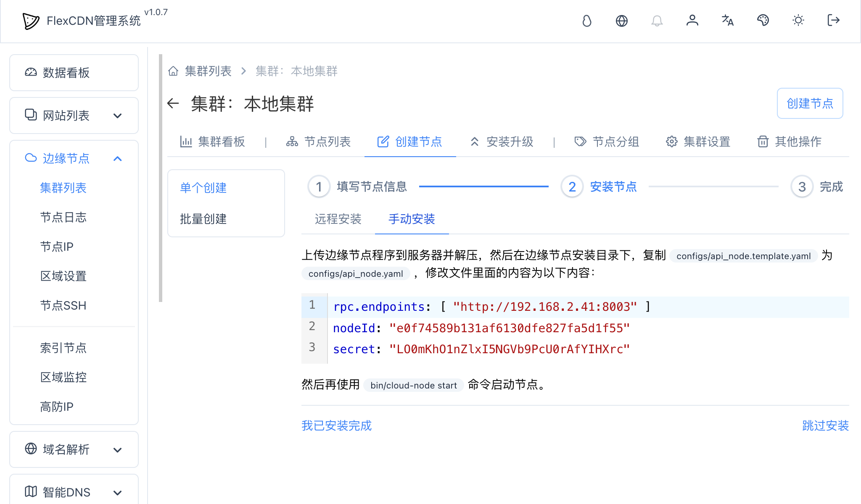Log out via the exit icon

click(x=833, y=21)
